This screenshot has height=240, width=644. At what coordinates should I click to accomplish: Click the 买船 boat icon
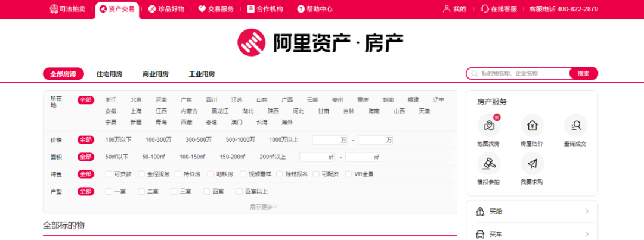click(480, 211)
